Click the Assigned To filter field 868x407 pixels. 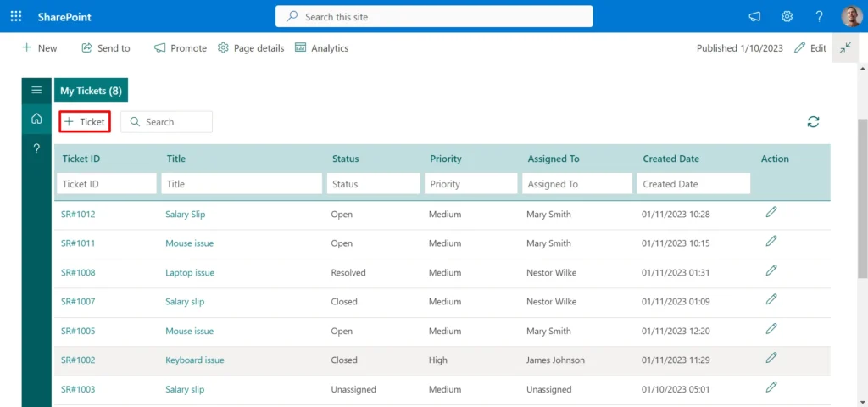pyautogui.click(x=577, y=184)
